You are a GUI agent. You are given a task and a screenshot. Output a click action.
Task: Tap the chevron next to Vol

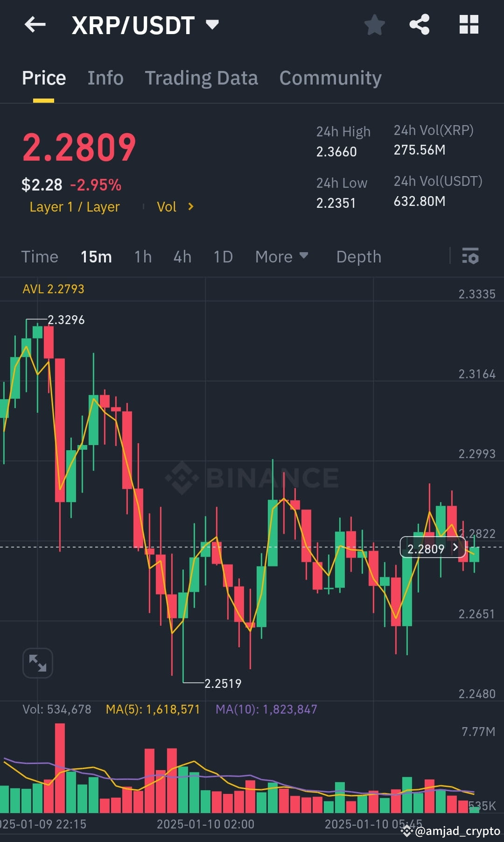coord(190,206)
